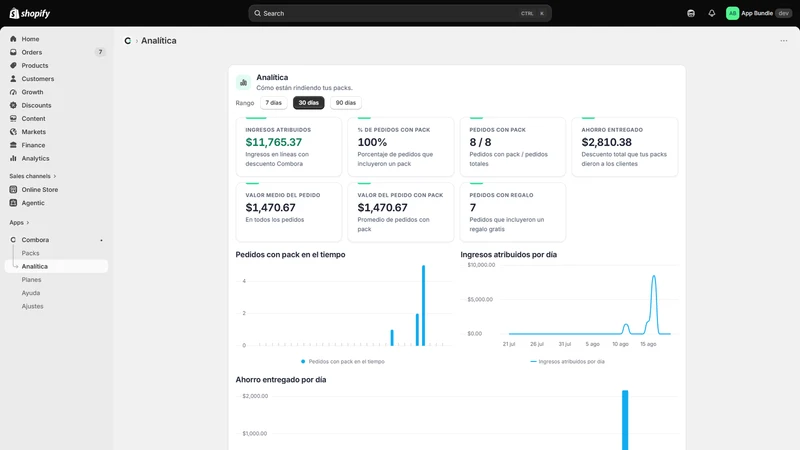Click the 15 ago axis label
Screen dimensions: 800x450
pos(648,344)
